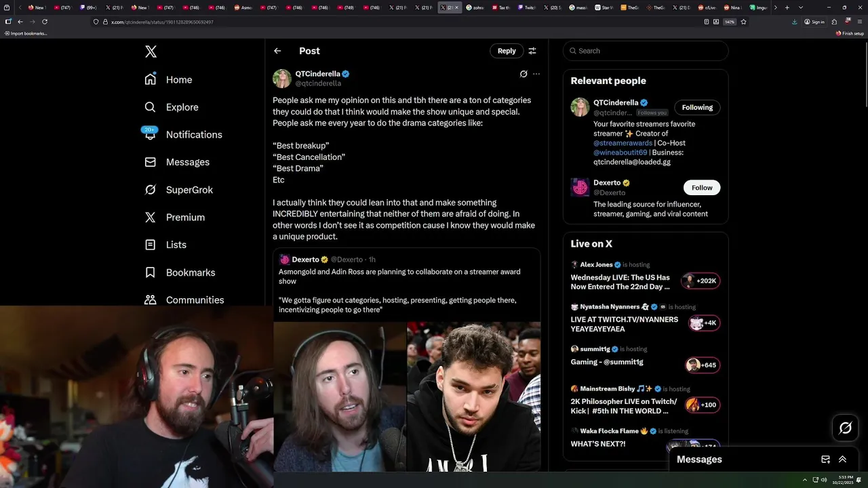This screenshot has width=868, height=488.
Task: Open the @wineaboutit69 mention link
Action: point(620,152)
